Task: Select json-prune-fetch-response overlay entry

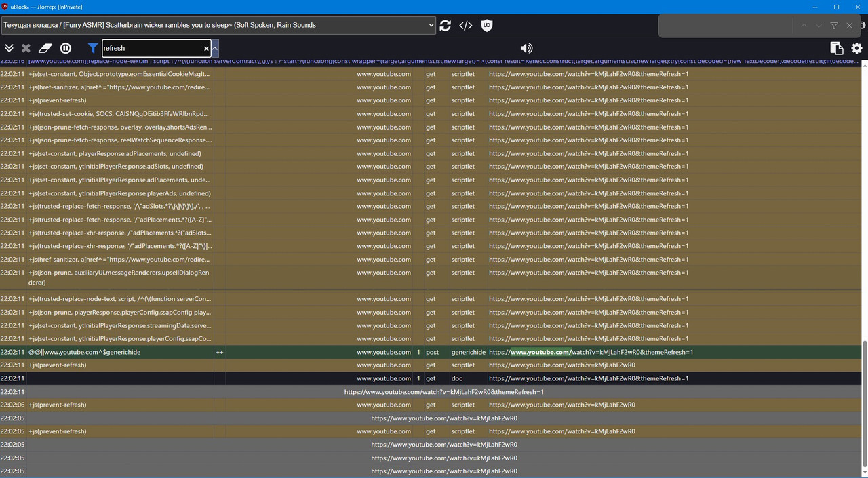Action: [430, 127]
